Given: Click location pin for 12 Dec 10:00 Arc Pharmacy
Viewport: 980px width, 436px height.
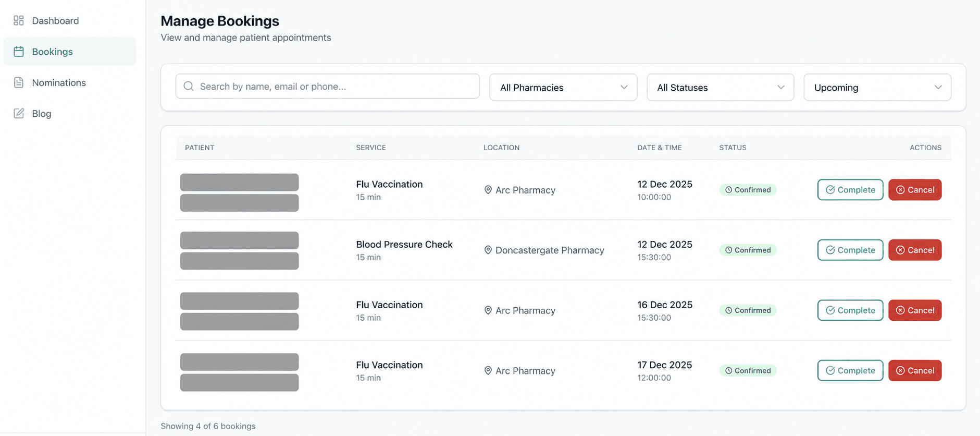Looking at the screenshot, I should tap(488, 190).
